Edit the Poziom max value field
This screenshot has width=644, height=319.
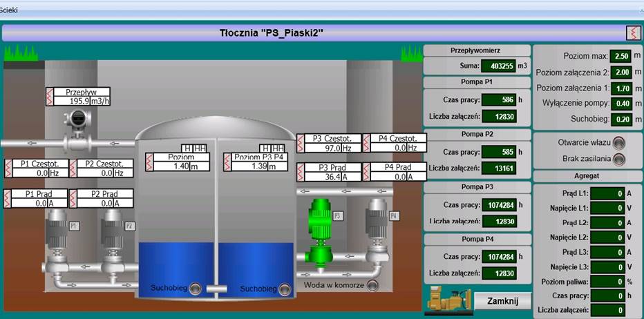click(621, 56)
